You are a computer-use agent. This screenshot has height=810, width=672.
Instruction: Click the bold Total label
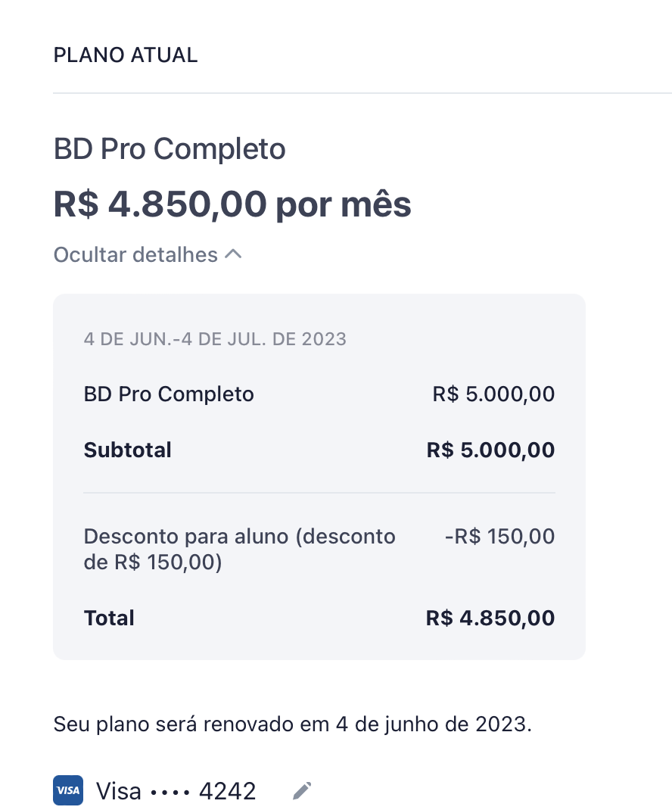[x=109, y=618]
